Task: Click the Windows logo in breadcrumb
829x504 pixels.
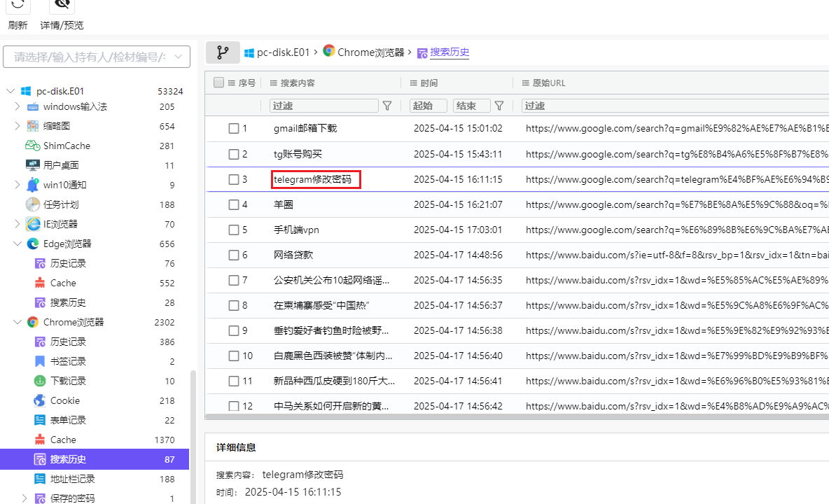Action: 249,52
